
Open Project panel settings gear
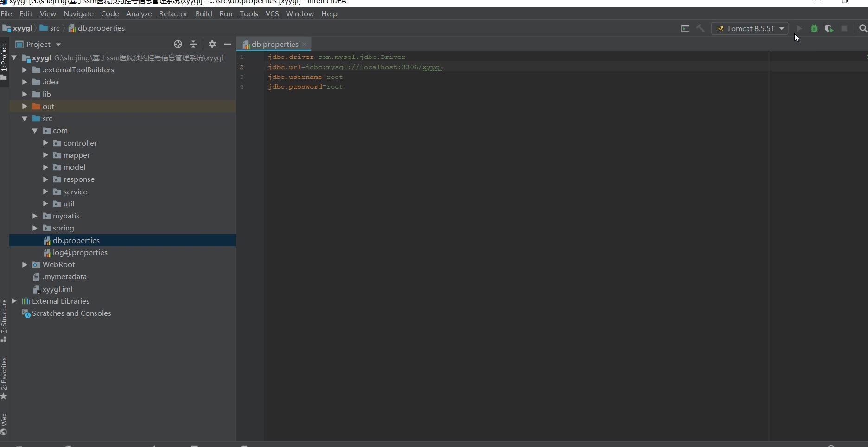212,44
